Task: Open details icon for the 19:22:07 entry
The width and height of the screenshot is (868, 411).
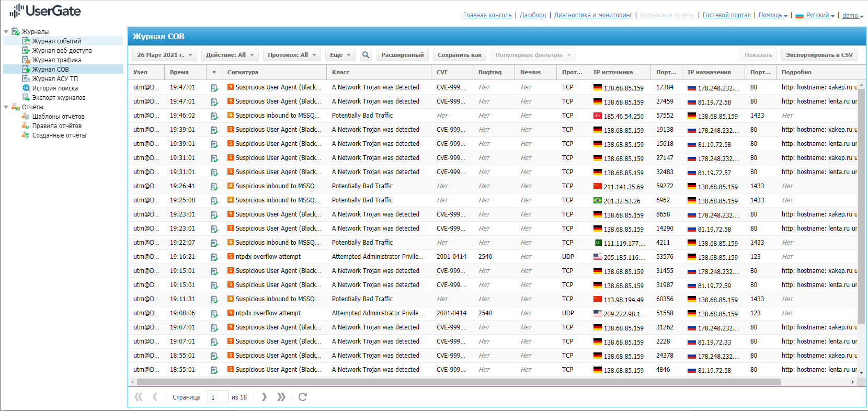Action: [214, 243]
